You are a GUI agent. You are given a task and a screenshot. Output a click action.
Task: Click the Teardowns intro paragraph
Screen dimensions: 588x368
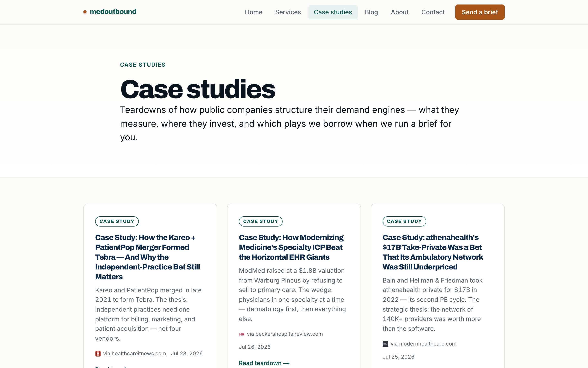[289, 124]
